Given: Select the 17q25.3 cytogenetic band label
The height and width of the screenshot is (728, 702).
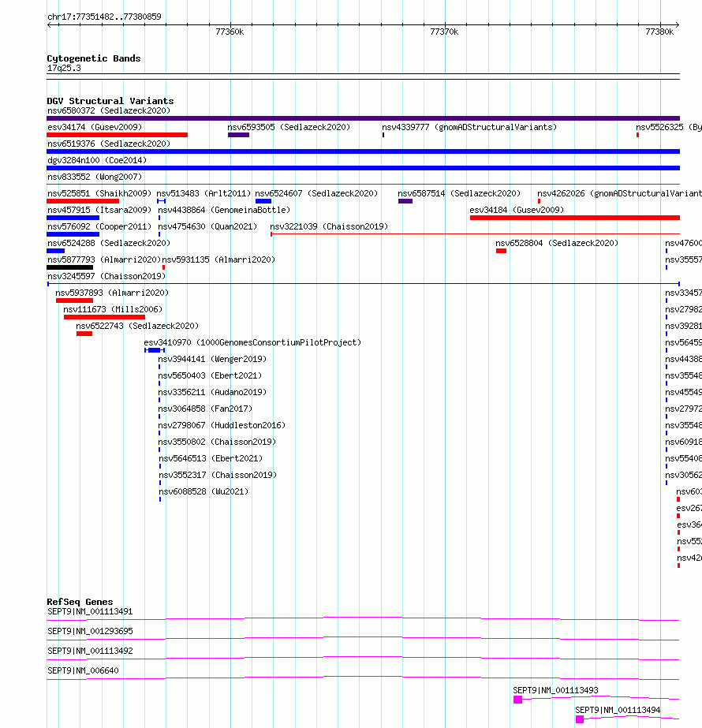Looking at the screenshot, I should click(64, 69).
